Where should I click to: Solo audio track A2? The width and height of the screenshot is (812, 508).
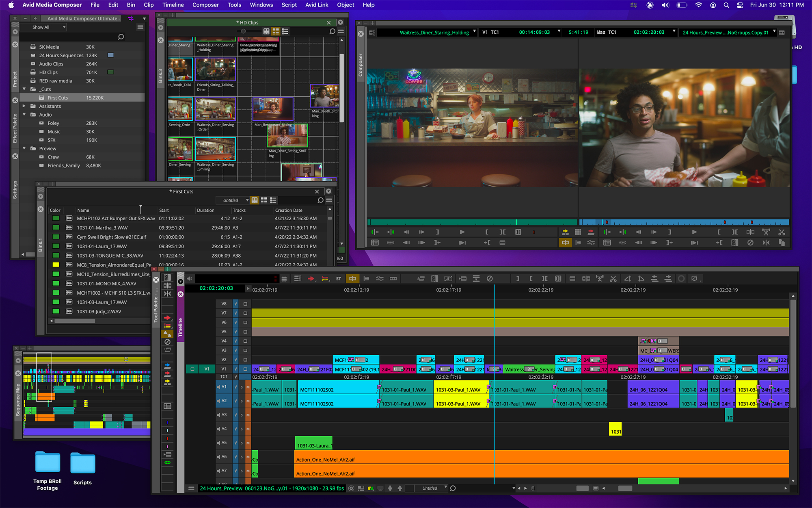242,401
